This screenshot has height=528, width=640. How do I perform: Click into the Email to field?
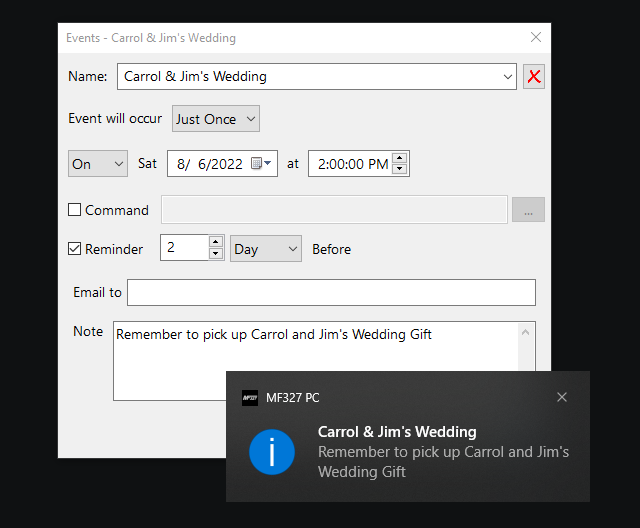click(x=331, y=293)
